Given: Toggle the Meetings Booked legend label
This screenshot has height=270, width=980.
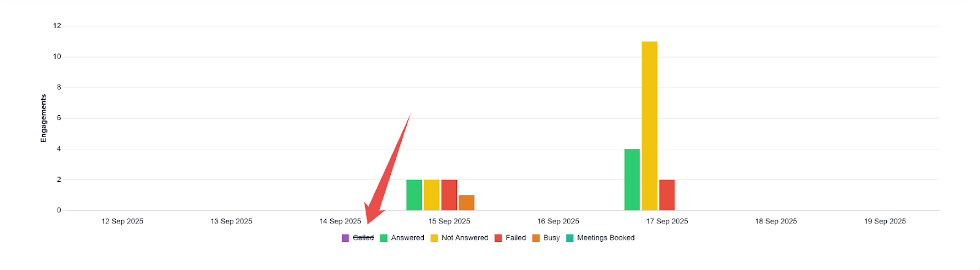Looking at the screenshot, I should 605,238.
